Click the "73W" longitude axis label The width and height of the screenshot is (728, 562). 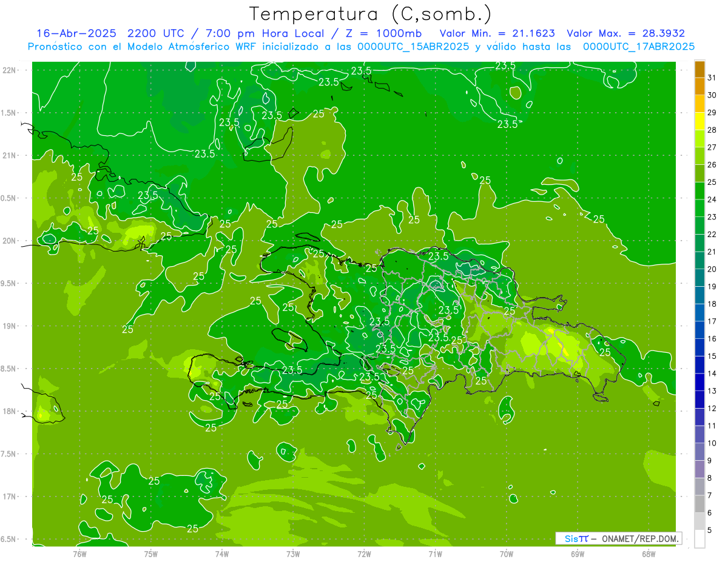click(x=293, y=554)
